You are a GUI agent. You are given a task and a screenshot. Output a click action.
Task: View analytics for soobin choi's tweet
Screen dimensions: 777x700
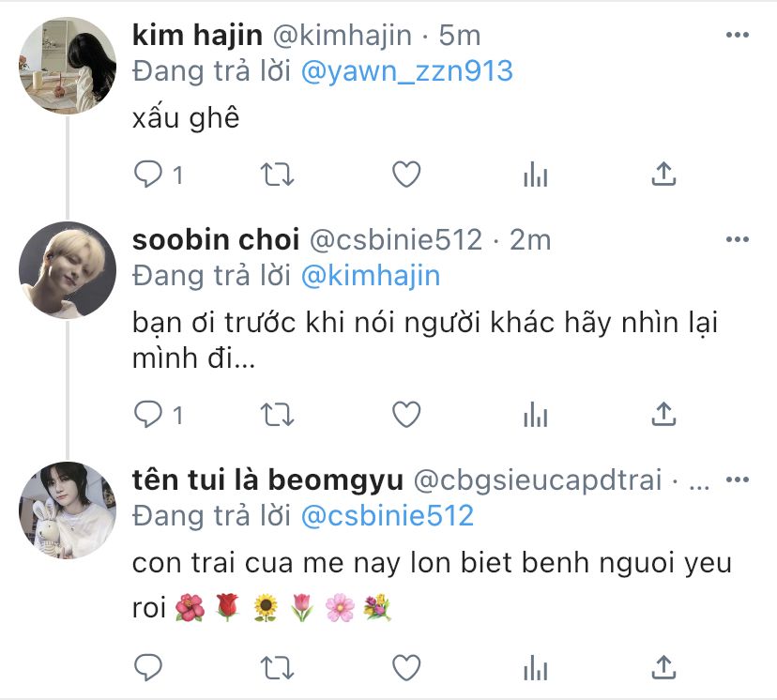[535, 414]
